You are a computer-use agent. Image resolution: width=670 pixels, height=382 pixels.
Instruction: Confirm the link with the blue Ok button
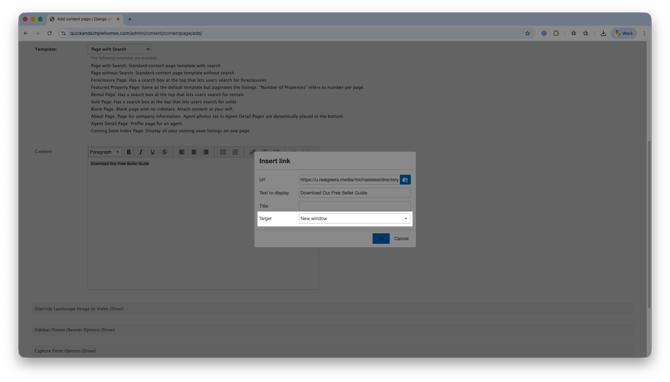(x=381, y=238)
